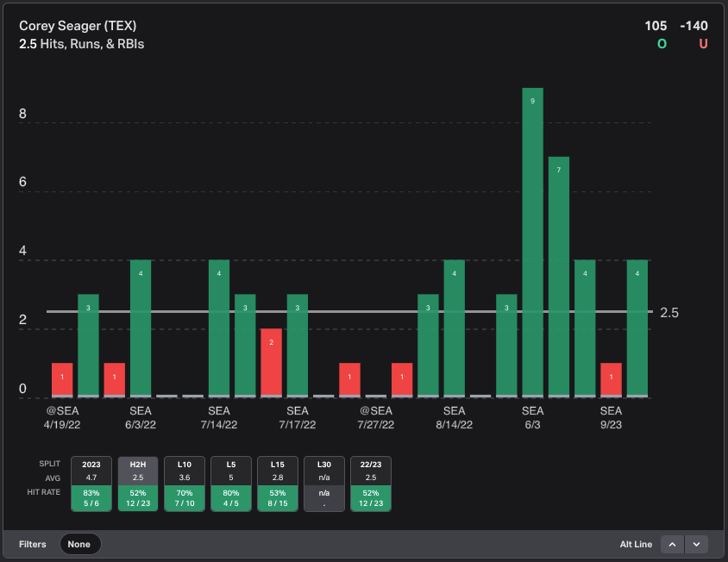This screenshot has width=728, height=562.
Task: Click the red U under indicator
Action: pyautogui.click(x=703, y=44)
